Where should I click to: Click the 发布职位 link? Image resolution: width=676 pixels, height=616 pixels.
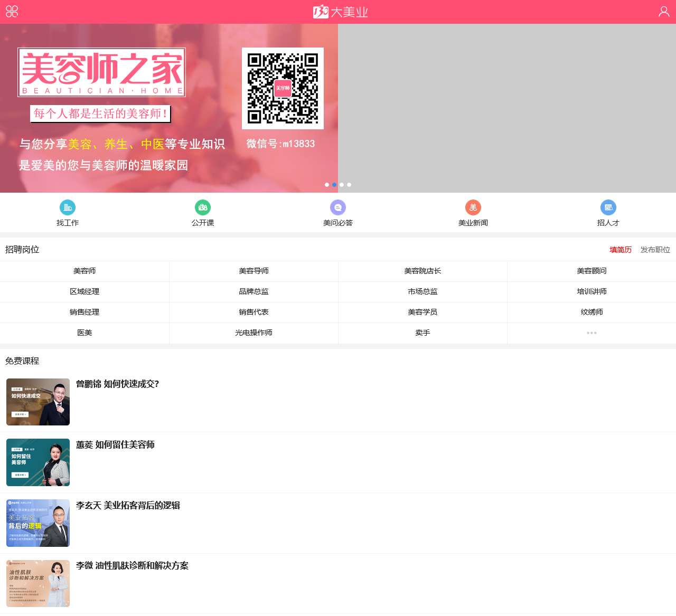(655, 250)
